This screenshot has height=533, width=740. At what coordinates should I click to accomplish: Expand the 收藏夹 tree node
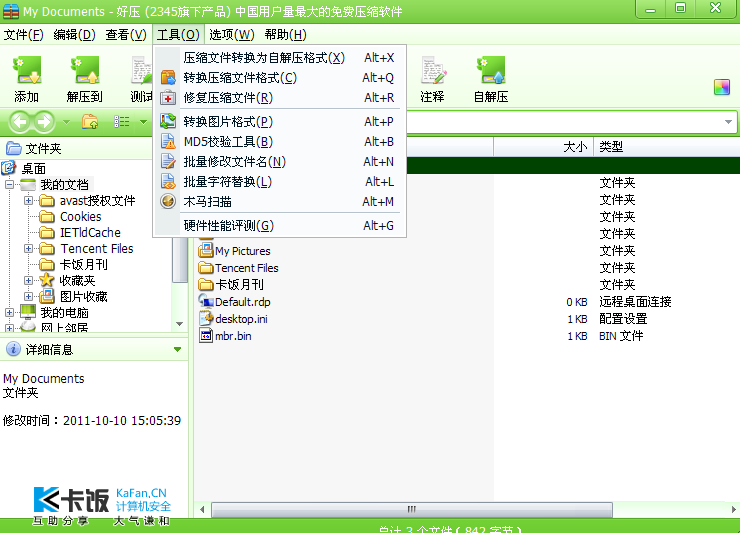pyautogui.click(x=28, y=280)
